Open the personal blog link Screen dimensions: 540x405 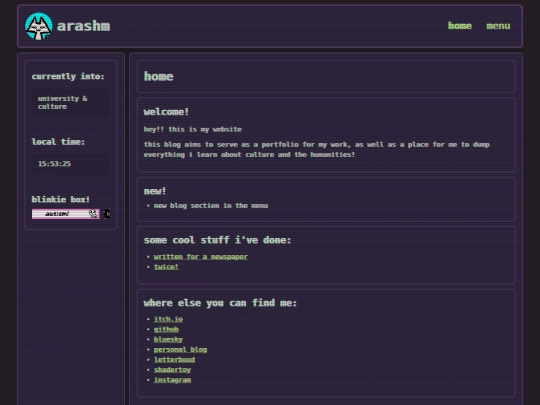click(x=180, y=350)
